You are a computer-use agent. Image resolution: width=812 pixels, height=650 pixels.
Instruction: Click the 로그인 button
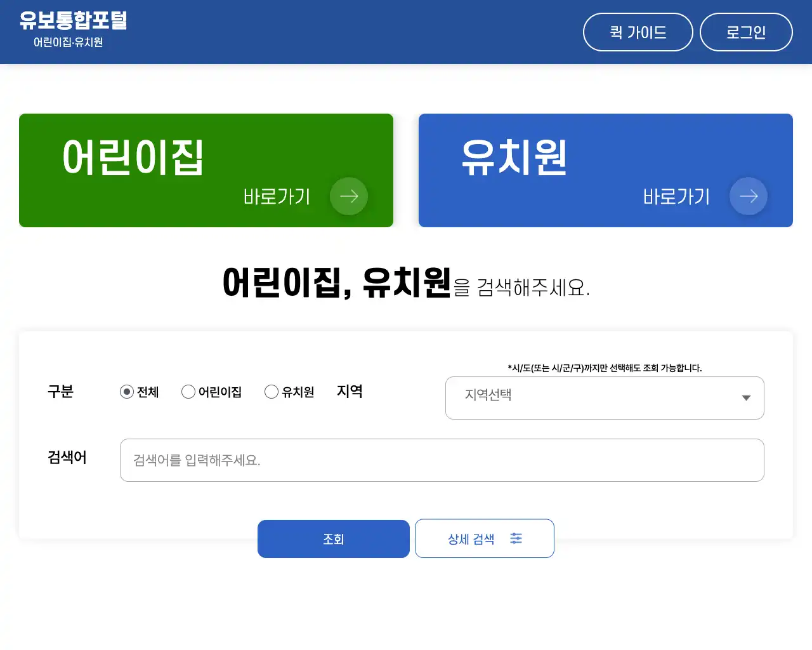[746, 32]
